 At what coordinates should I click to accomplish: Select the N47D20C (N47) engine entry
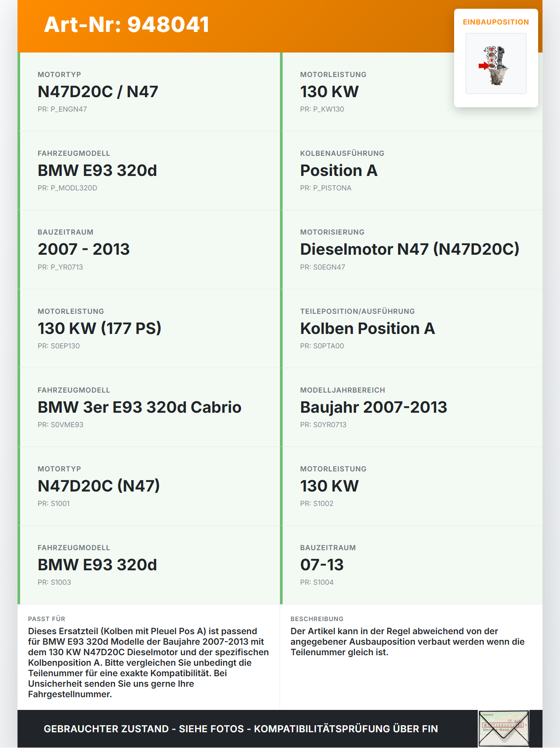[99, 486]
